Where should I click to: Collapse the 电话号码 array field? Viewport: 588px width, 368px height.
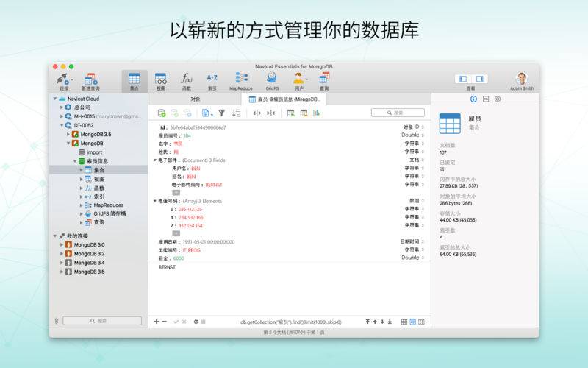pos(155,201)
